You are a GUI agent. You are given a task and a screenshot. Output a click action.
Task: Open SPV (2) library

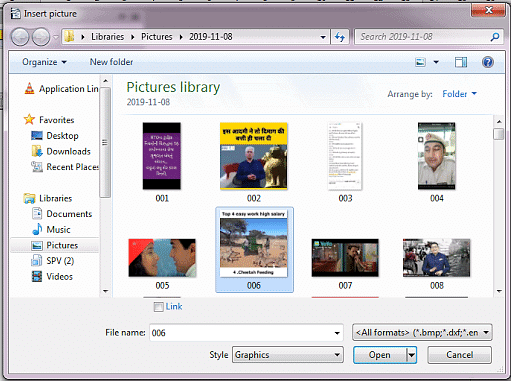[60, 261]
